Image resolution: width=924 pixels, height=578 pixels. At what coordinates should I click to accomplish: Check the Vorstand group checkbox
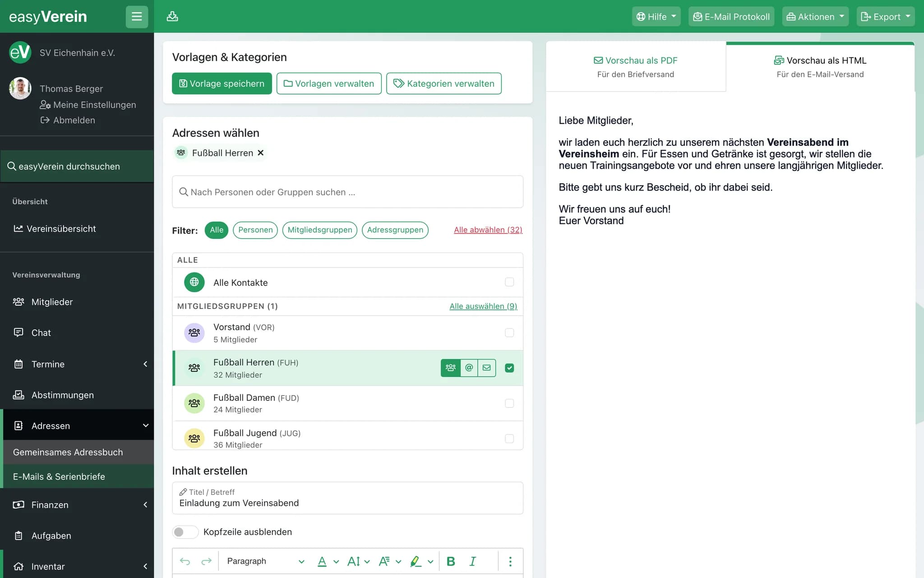509,333
